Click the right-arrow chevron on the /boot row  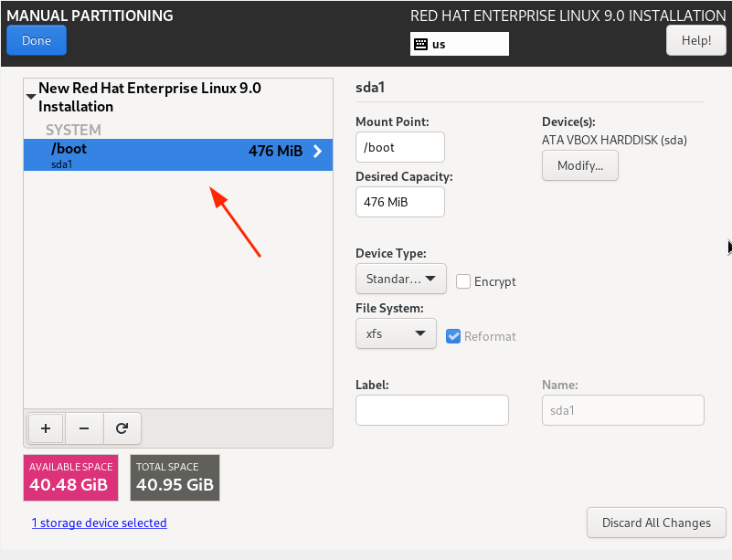coord(319,152)
